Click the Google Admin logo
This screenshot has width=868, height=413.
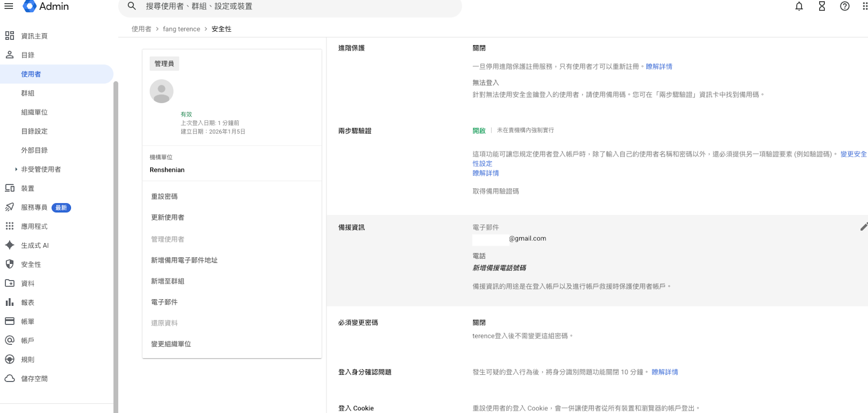point(46,6)
